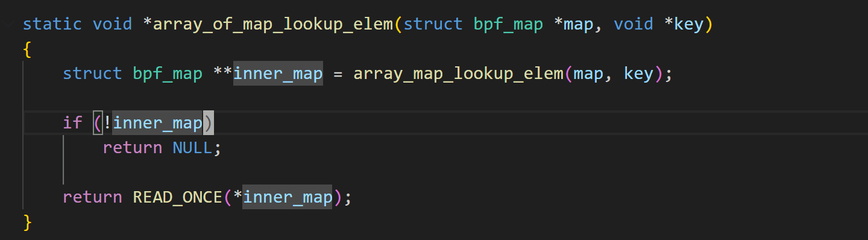
Task: Click the highlighted closing parenthesis after inner_map
Action: (208, 123)
